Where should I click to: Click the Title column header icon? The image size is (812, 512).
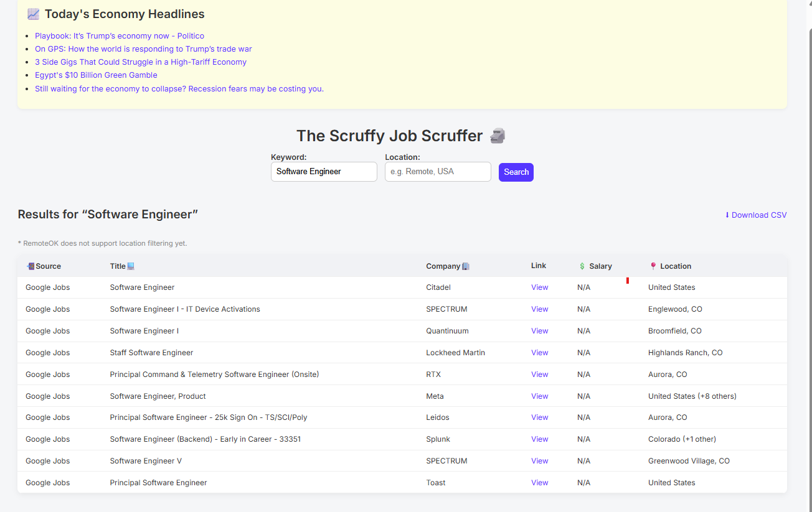131,266
